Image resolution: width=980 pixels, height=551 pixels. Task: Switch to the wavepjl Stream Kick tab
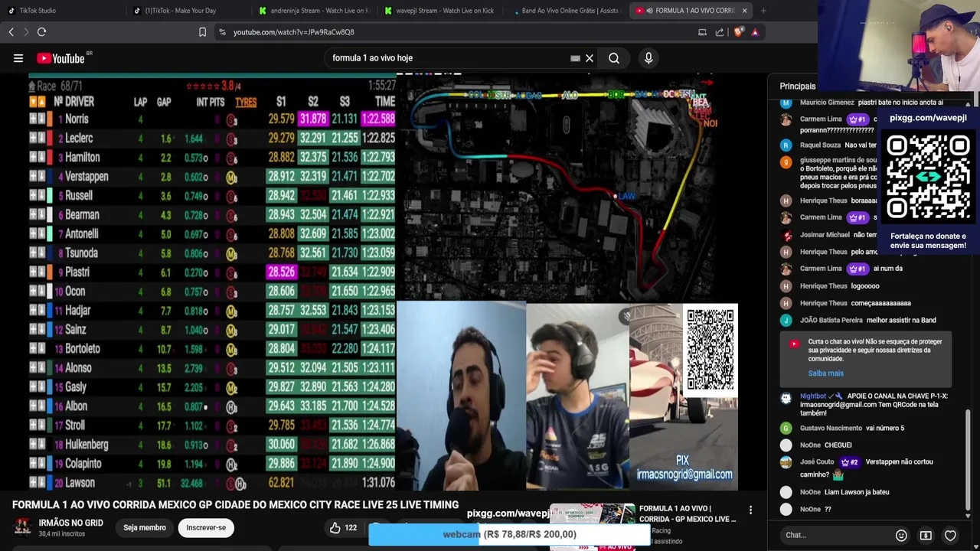[440, 11]
